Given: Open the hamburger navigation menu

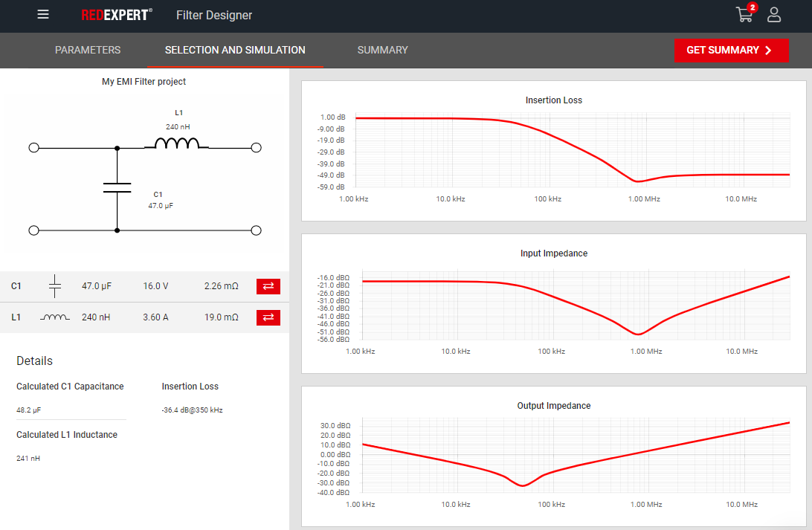Looking at the screenshot, I should (x=43, y=15).
